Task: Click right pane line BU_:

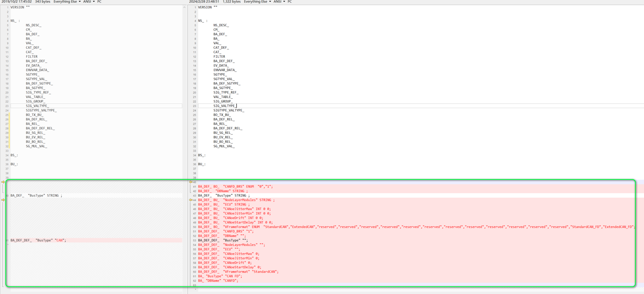Action: (202, 164)
